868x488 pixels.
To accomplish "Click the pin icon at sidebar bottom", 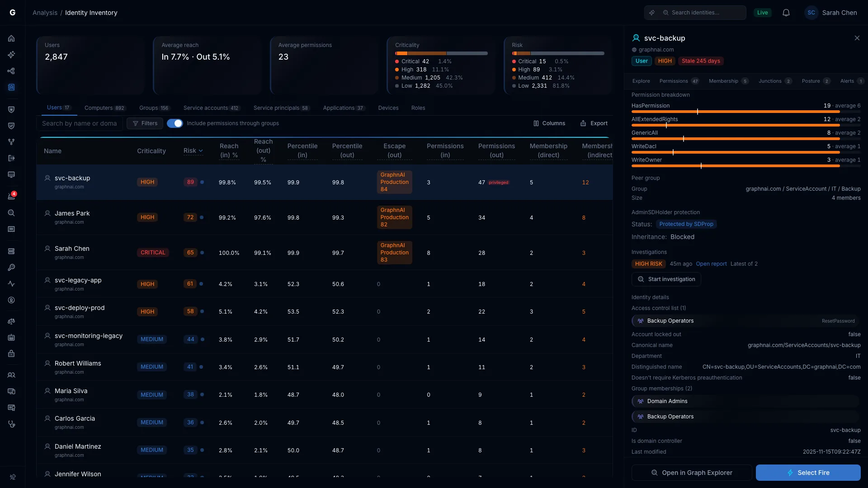I will tap(13, 477).
